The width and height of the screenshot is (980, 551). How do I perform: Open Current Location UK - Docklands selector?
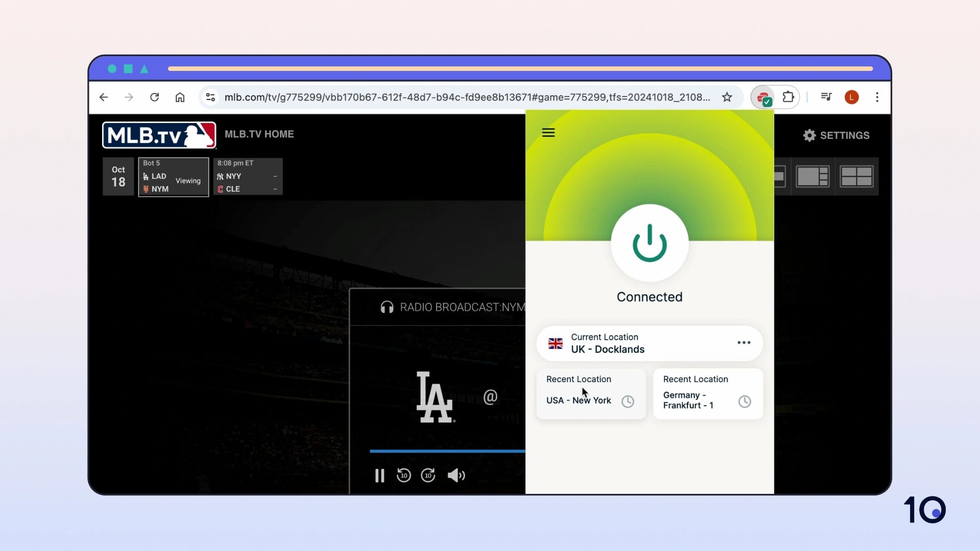pos(649,343)
